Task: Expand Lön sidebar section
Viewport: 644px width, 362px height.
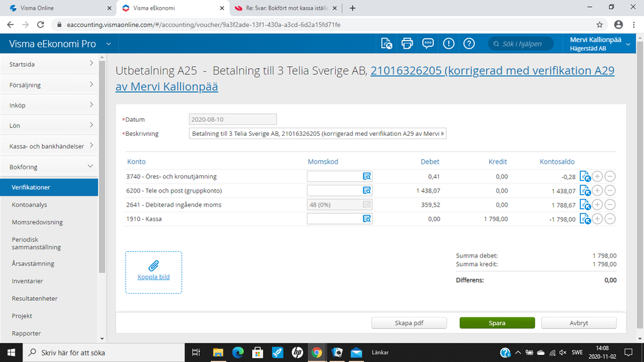Action: [x=49, y=125]
